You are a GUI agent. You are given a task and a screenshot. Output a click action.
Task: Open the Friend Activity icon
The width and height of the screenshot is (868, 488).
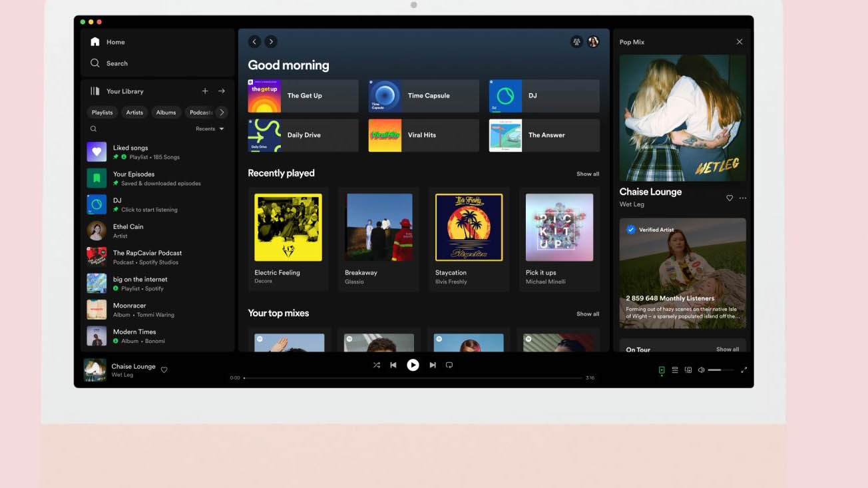click(576, 42)
